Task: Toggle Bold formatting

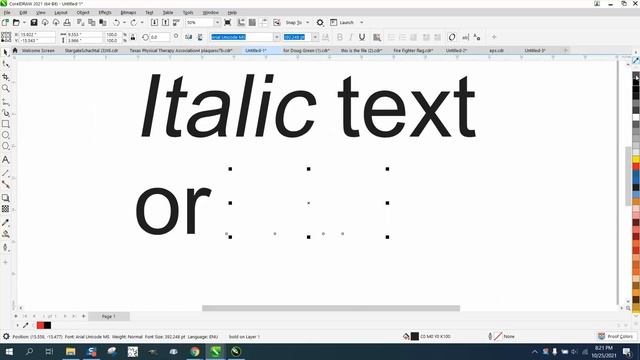Action: (340, 37)
